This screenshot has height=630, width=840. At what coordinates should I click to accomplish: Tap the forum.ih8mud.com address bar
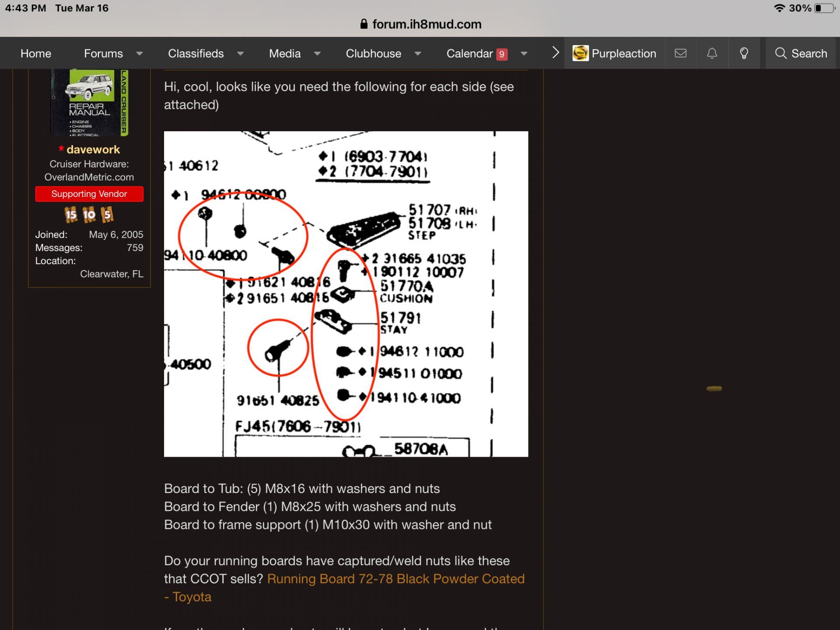[420, 24]
